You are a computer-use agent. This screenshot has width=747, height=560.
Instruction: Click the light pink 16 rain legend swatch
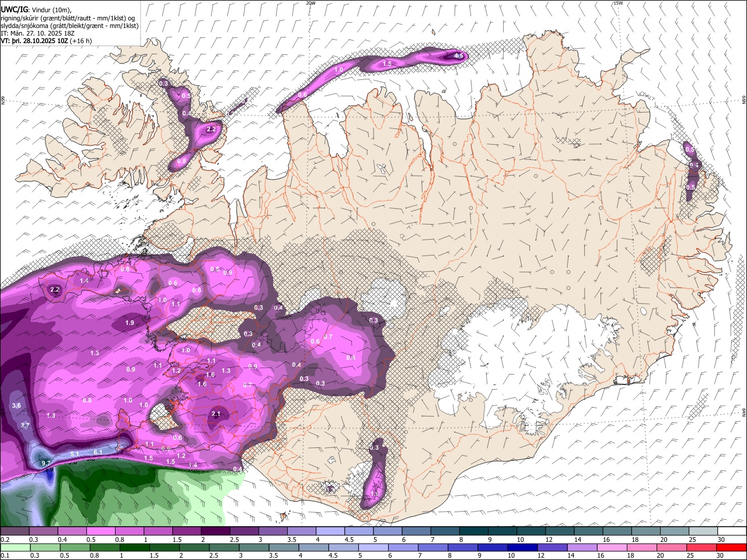coord(612,547)
